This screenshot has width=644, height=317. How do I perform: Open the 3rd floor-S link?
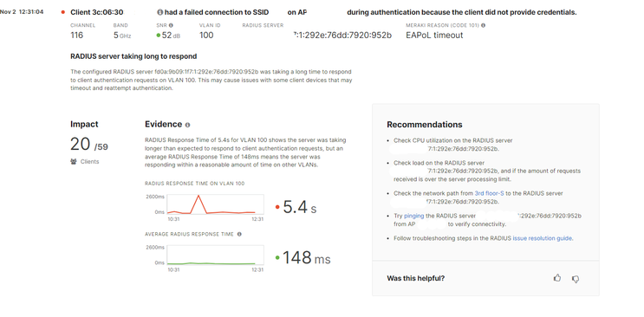pyautogui.click(x=489, y=193)
